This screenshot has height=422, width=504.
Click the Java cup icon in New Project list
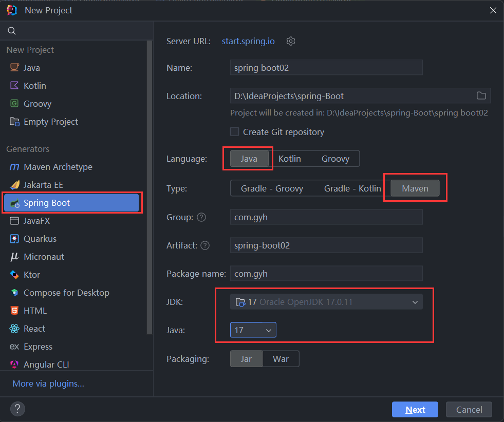pyautogui.click(x=14, y=67)
